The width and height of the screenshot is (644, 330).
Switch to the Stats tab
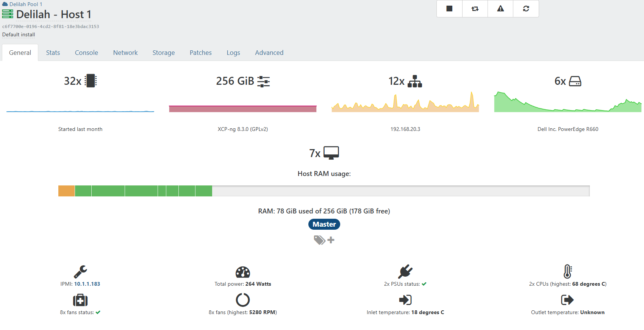tap(53, 53)
